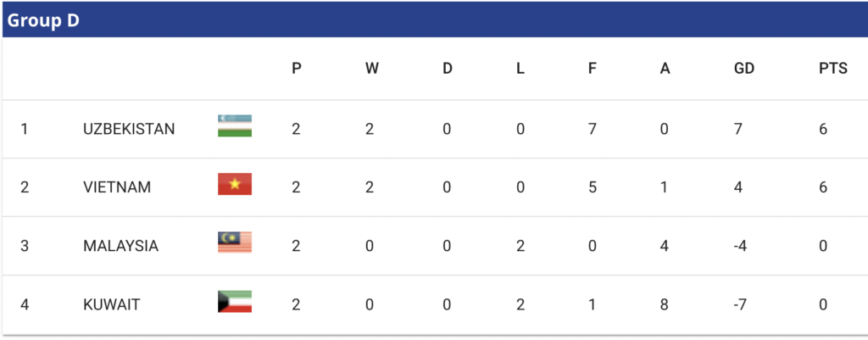
Task: Open the KUWAIT team entry
Action: [x=111, y=304]
